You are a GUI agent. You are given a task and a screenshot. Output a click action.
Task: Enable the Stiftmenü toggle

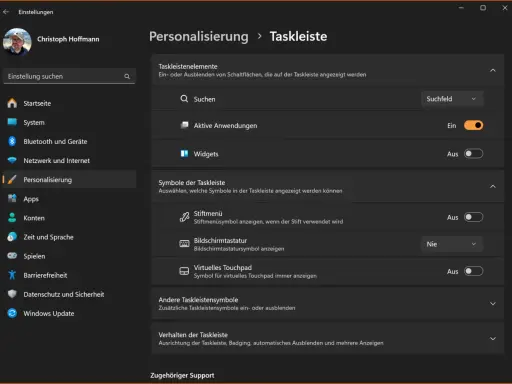473,217
